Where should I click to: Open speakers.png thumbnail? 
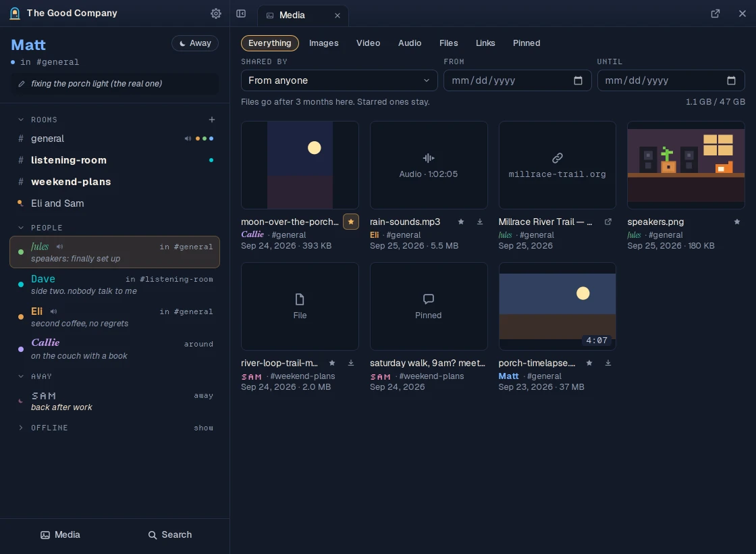click(686, 165)
